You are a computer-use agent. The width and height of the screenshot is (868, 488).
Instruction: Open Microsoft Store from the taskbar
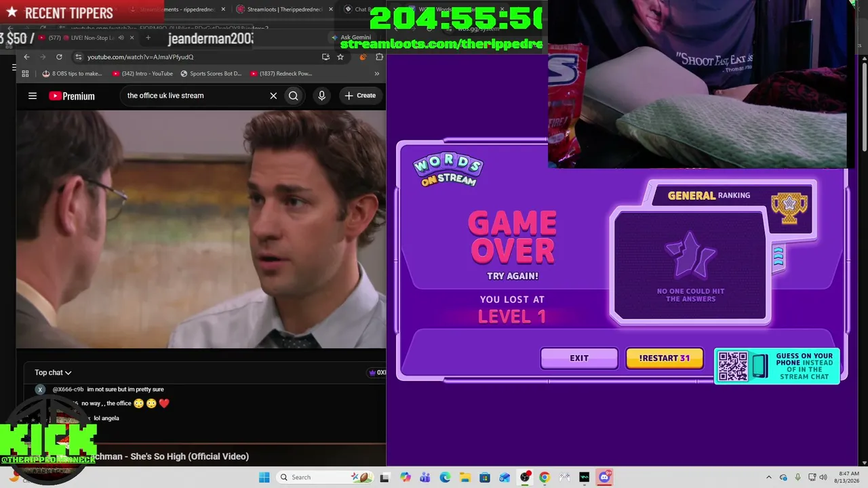(x=485, y=477)
